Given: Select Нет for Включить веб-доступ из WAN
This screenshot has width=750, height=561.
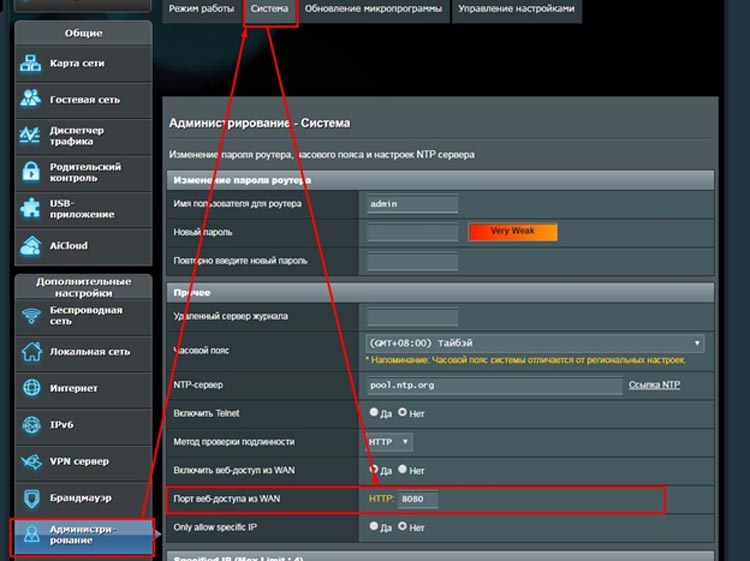Looking at the screenshot, I should click(403, 469).
